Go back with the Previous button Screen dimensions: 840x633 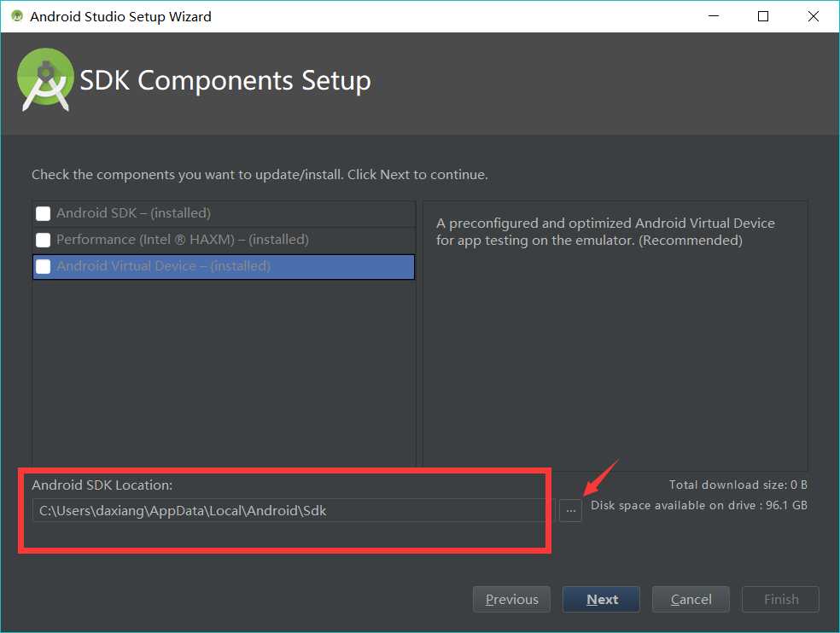pos(511,599)
